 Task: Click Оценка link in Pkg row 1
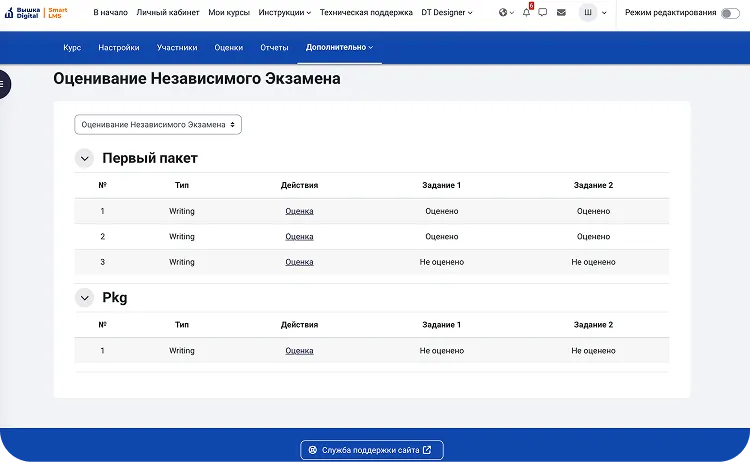click(299, 351)
